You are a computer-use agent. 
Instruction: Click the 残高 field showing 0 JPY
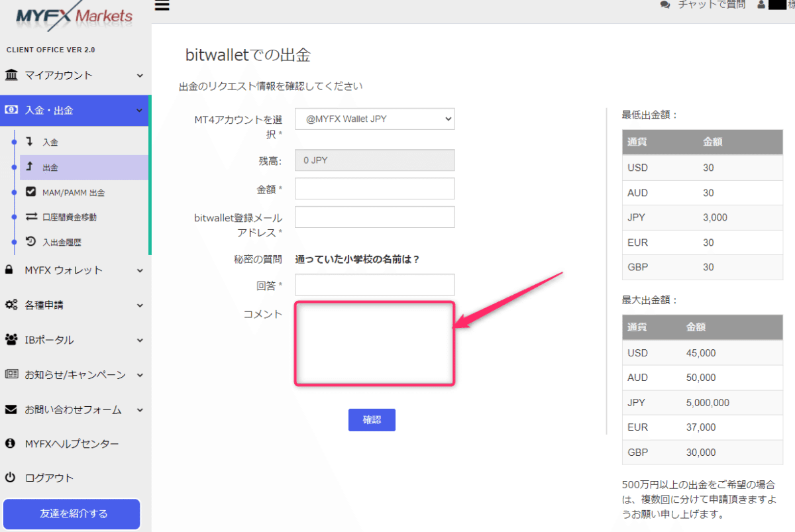pyautogui.click(x=375, y=160)
